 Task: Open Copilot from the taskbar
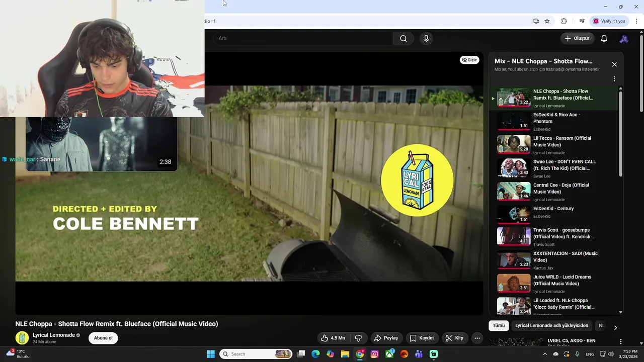click(330, 354)
